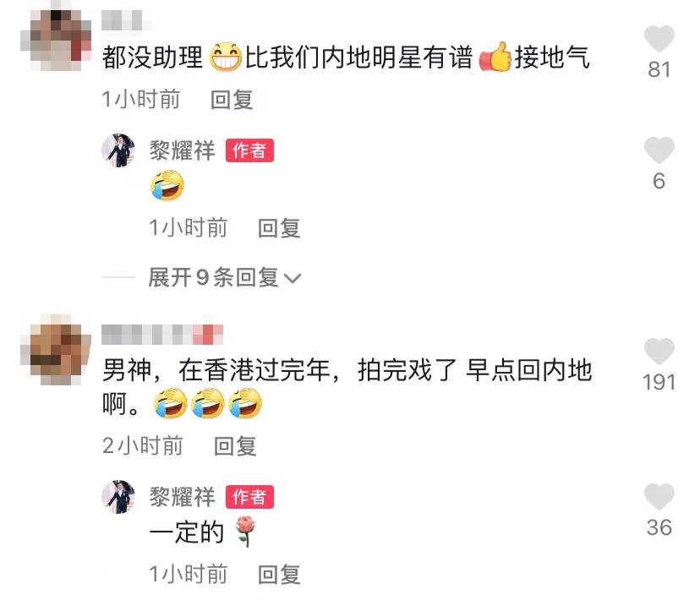Open 黎耀祥's avatar in second reply
The height and width of the screenshot is (600, 700).
click(118, 497)
